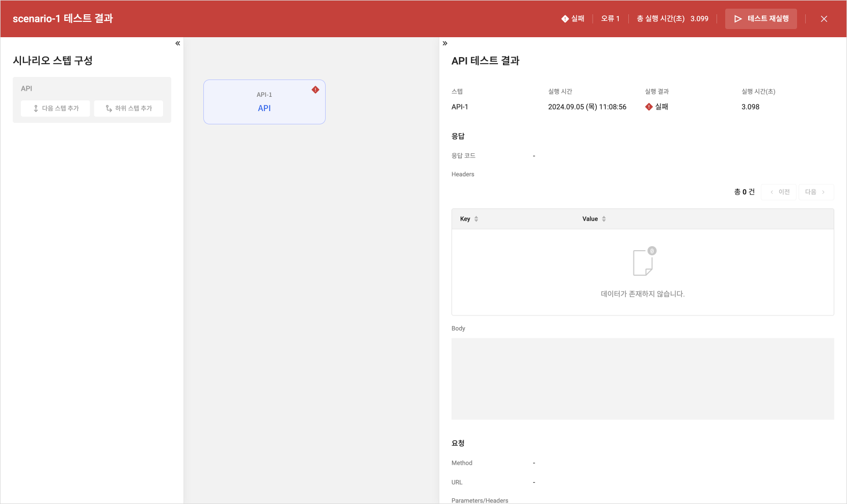Viewport: 847px width, 504px height.
Task: Click the 테스트 재실행 button
Action: [761, 19]
